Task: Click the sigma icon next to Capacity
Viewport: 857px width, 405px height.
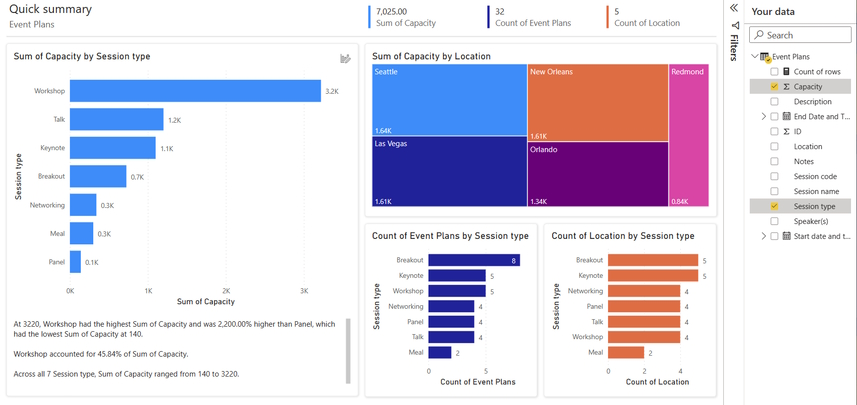Action: (x=787, y=87)
